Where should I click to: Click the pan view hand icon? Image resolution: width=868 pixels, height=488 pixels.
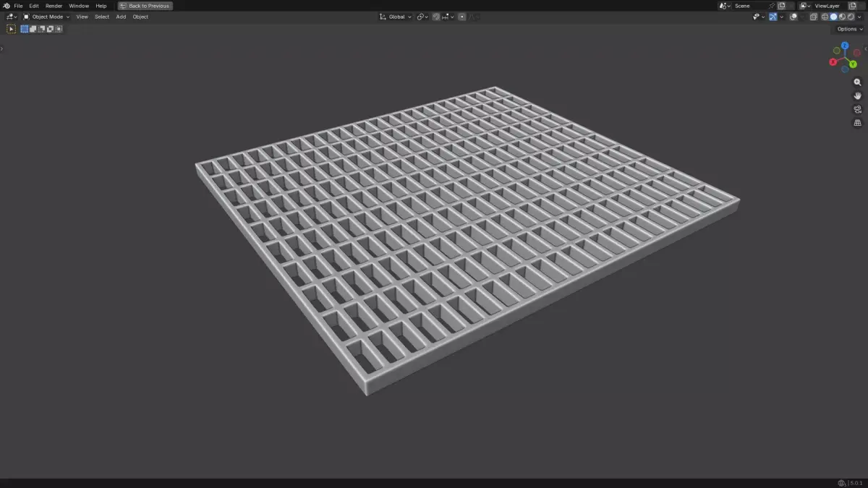tap(858, 95)
